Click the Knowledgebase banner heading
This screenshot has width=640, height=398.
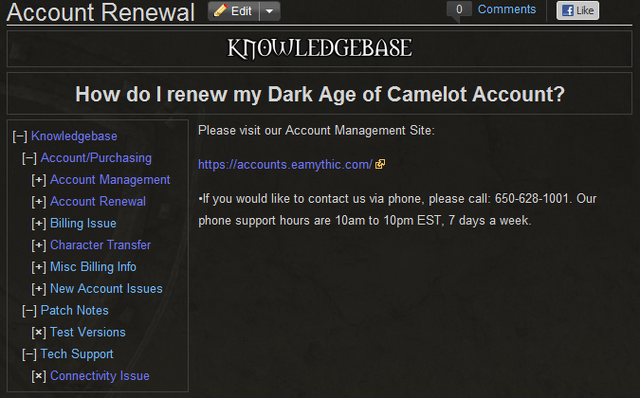tap(320, 48)
